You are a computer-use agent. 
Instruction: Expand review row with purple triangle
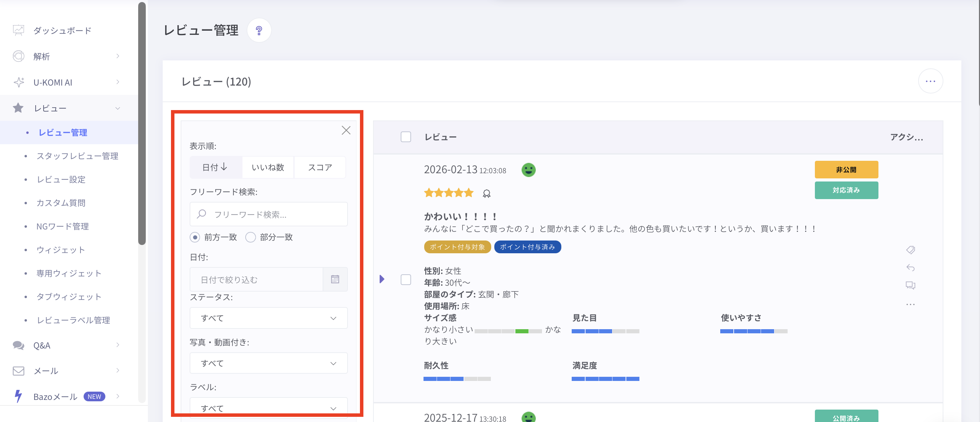[382, 279]
